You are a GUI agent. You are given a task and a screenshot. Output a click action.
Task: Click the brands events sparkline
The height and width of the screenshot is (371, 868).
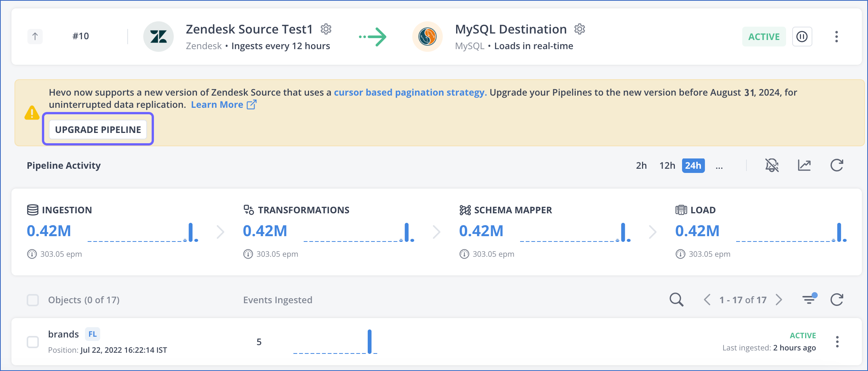pos(335,342)
